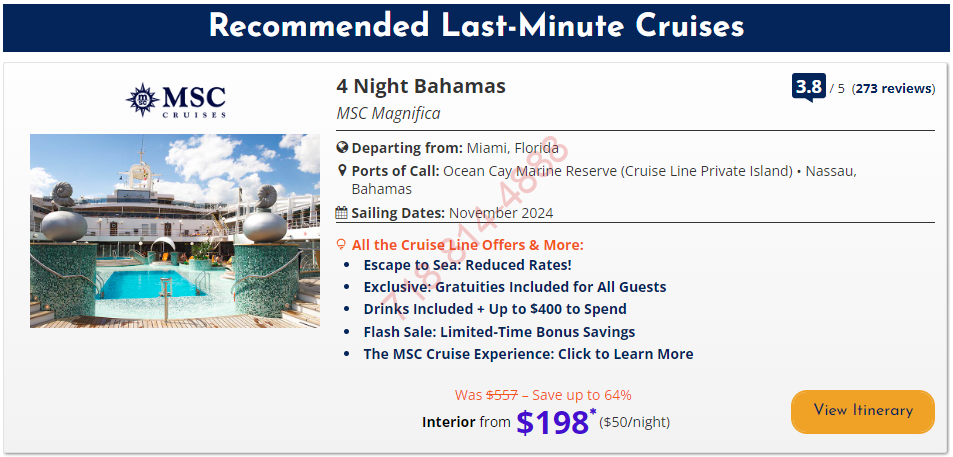Click the Drinks Included + Up to $400 offer

coord(495,309)
